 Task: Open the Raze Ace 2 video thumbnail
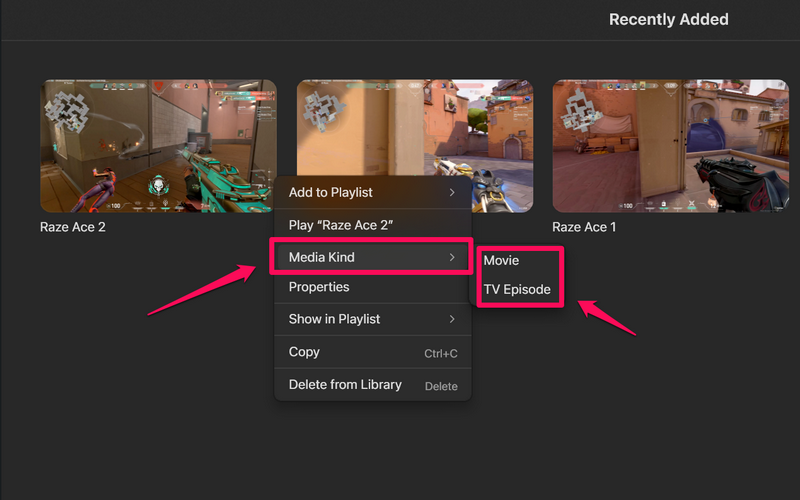coord(158,145)
